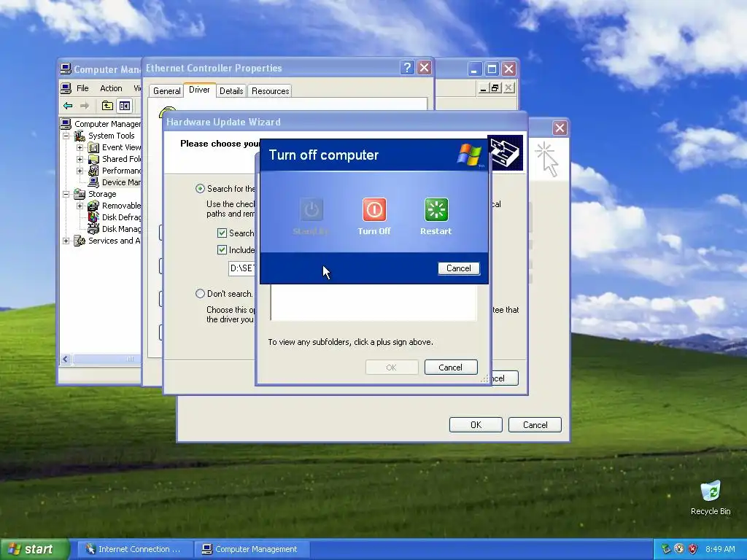
Task: Click the D:\SET path input field
Action: click(242, 268)
